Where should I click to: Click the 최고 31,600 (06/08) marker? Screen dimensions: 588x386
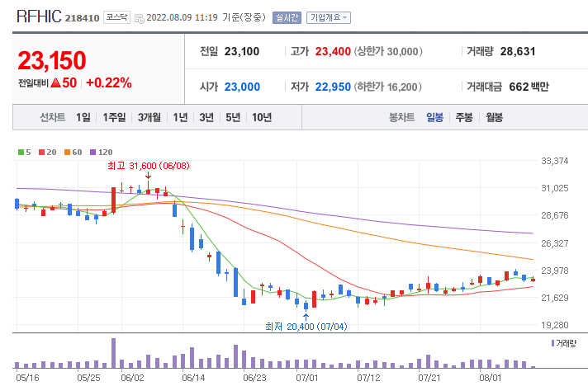click(x=149, y=166)
